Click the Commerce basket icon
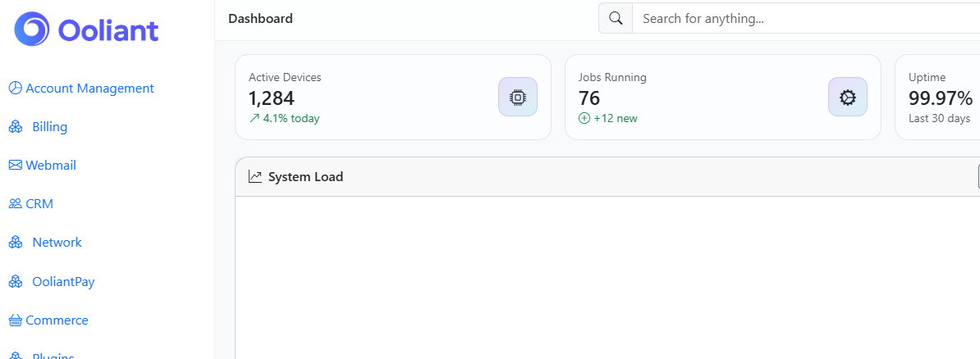Image resolution: width=980 pixels, height=359 pixels. 15,320
